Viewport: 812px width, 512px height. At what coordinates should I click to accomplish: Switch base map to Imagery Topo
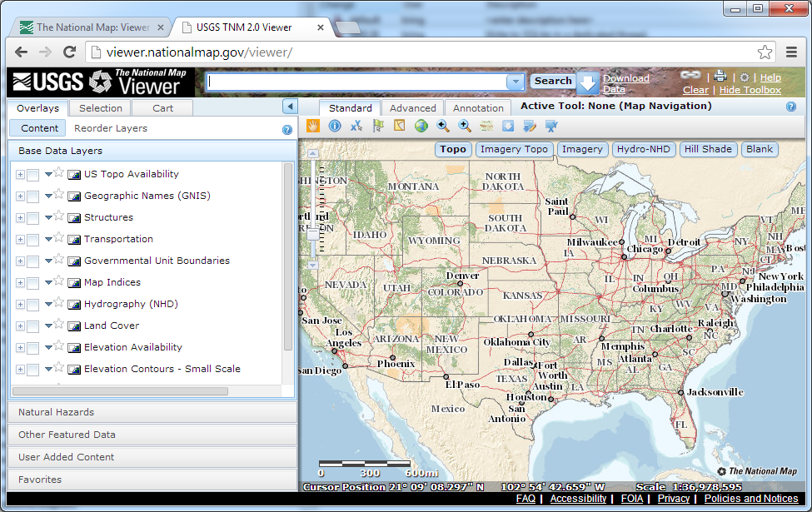click(x=514, y=149)
